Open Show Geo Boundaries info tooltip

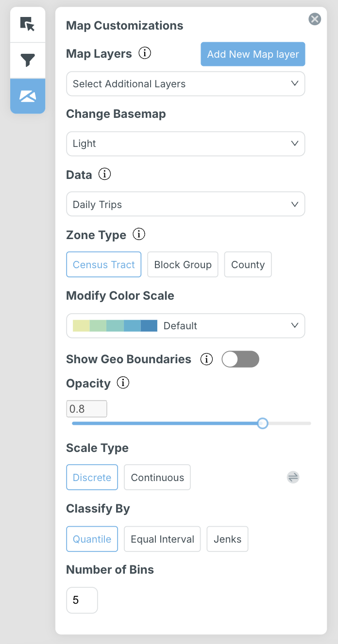207,359
